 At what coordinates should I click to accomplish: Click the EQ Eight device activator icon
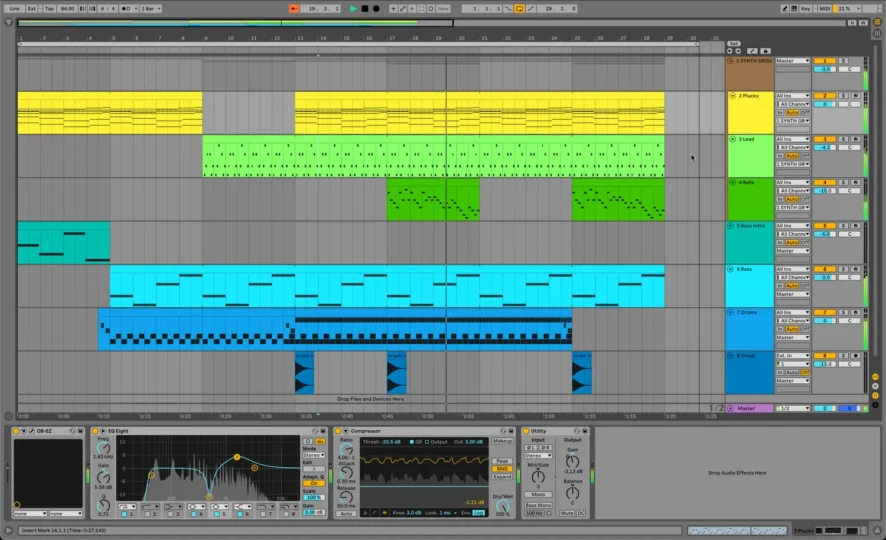95,431
